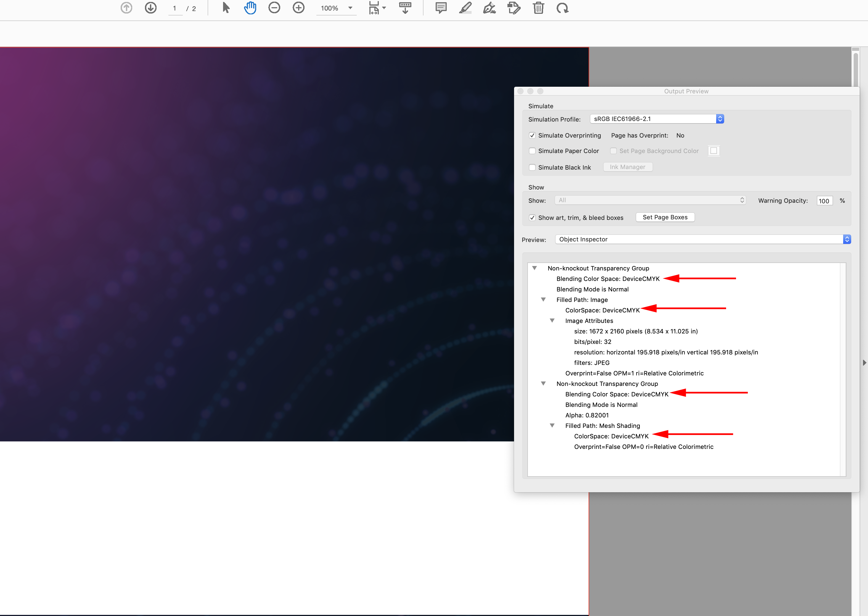Rotate the page clockwise

coord(563,8)
